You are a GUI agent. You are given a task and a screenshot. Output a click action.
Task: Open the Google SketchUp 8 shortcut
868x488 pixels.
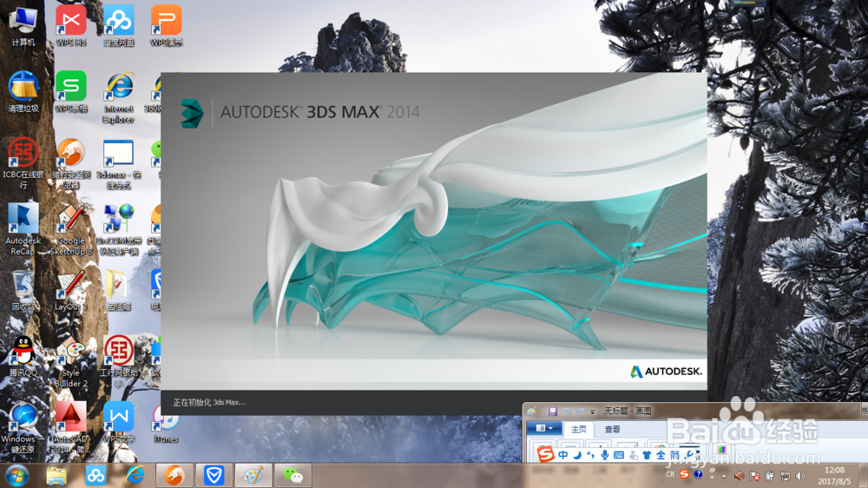[x=71, y=229]
